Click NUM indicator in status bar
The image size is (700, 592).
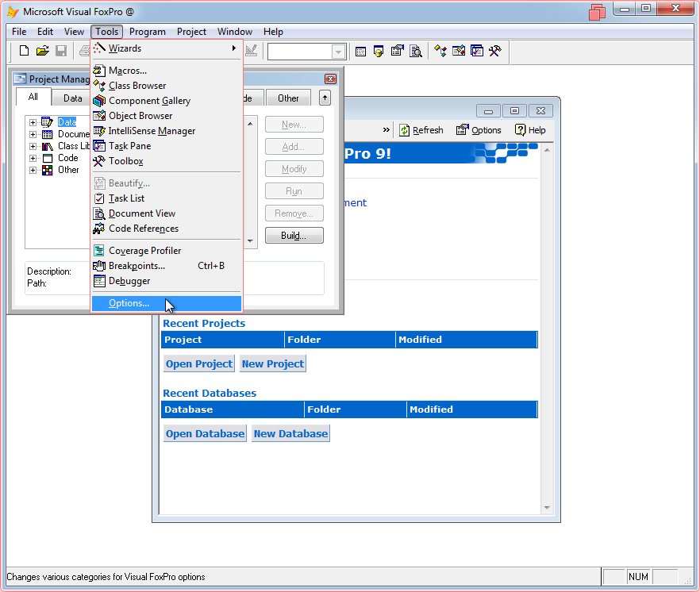click(638, 577)
